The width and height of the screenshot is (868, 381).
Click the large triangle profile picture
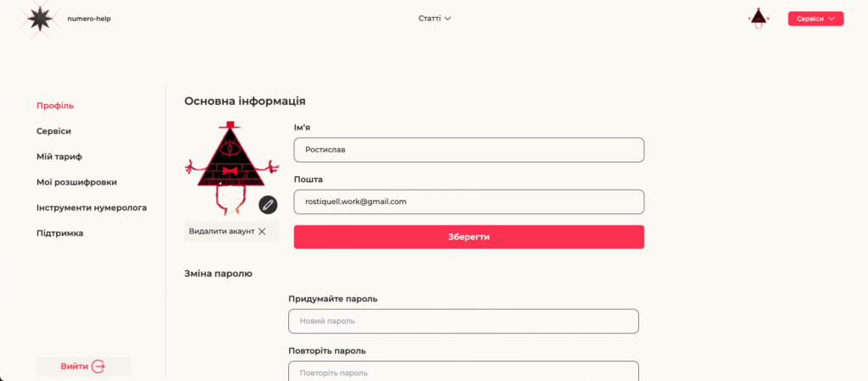[232, 168]
